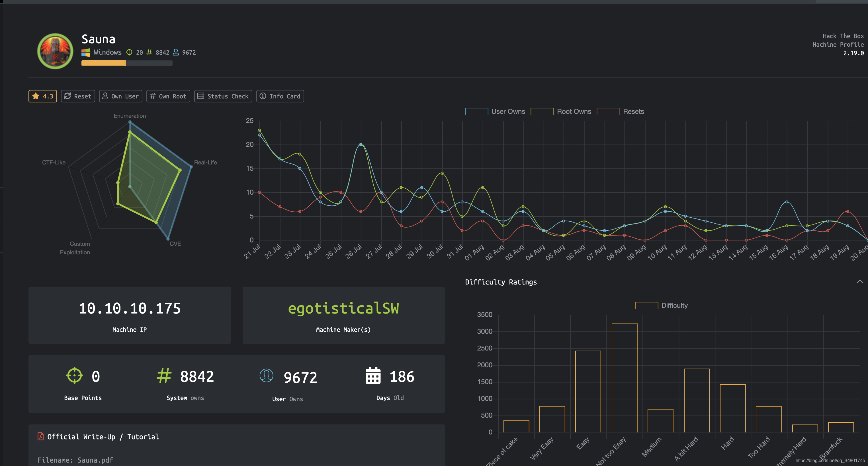Image resolution: width=868 pixels, height=466 pixels.
Task: Toggle Resets legend in line chart
Action: click(x=620, y=112)
